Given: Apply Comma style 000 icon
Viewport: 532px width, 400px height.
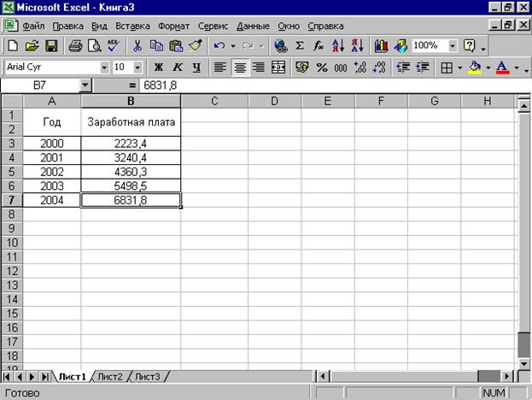Looking at the screenshot, I should pos(341,68).
